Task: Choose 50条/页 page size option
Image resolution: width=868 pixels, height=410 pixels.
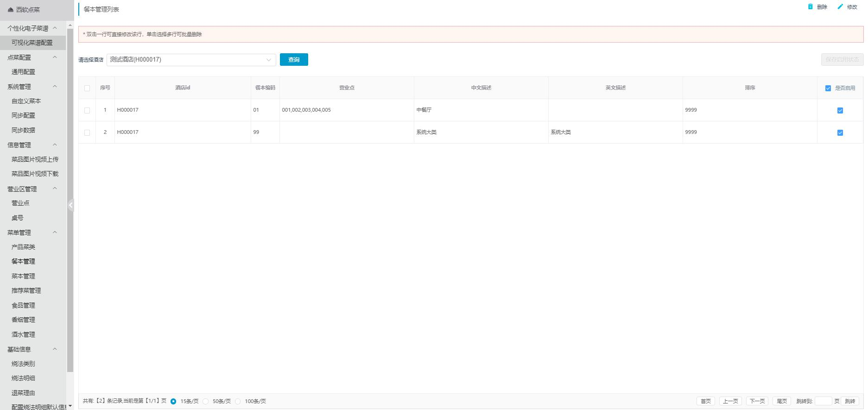Action: tap(206, 401)
